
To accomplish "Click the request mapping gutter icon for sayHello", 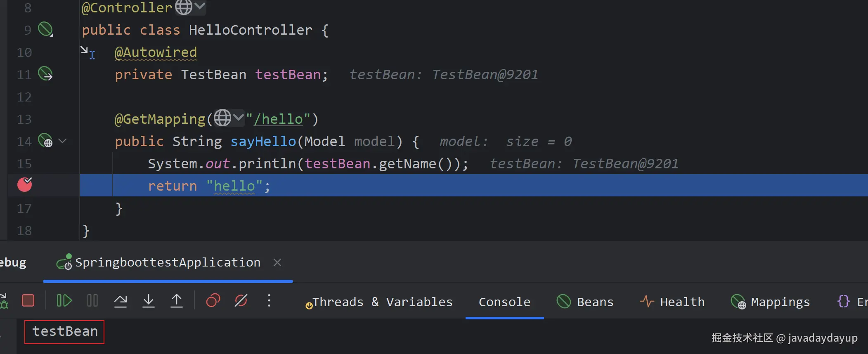I will [x=45, y=141].
